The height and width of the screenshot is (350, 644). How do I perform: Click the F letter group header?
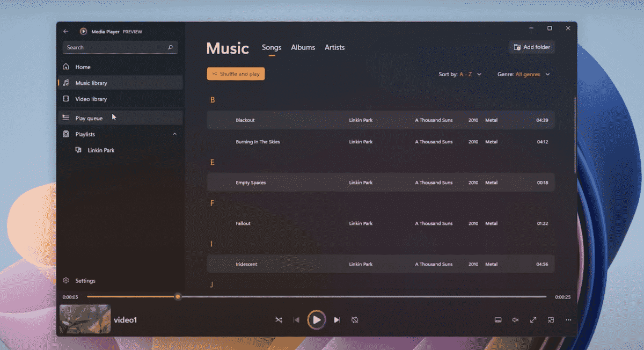pos(213,203)
